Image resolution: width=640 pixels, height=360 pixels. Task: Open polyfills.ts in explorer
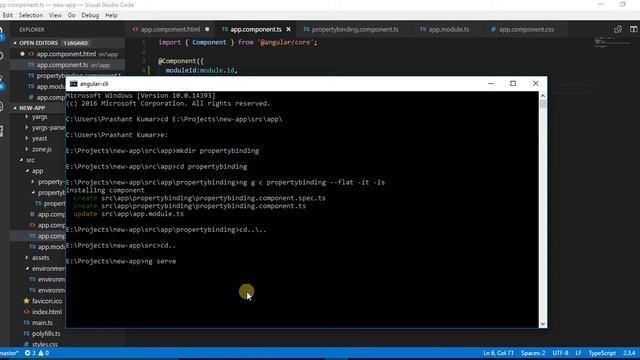(46, 333)
